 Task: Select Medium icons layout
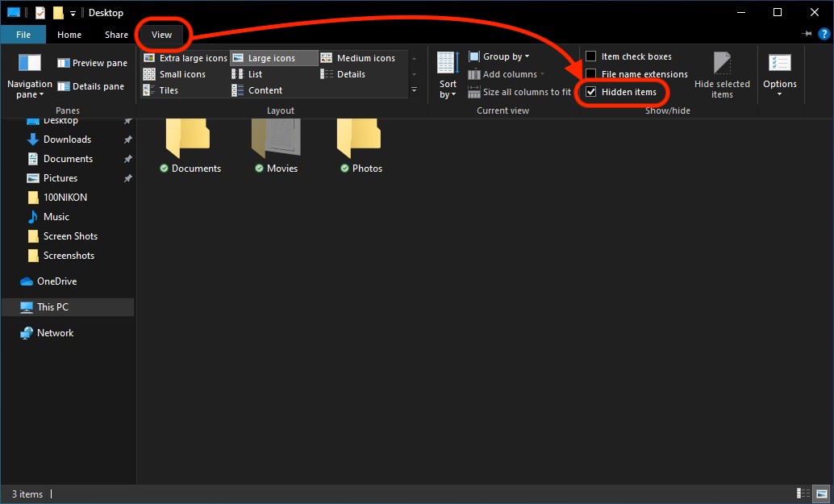[358, 58]
